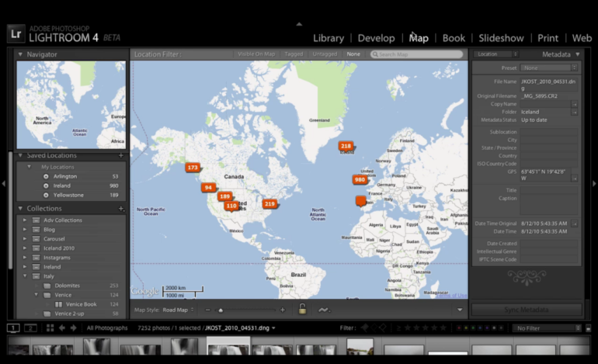
Task: Toggle the Tagged location filter
Action: click(x=294, y=54)
